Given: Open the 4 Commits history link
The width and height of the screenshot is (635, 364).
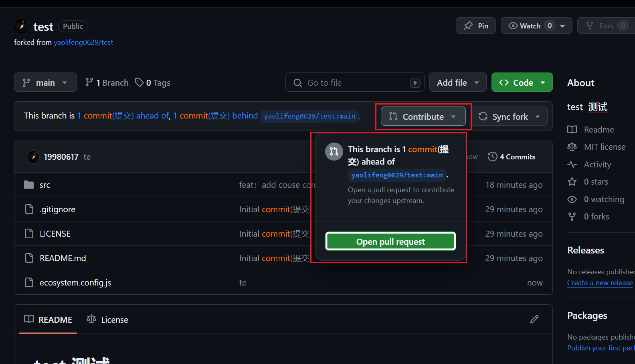Looking at the screenshot, I should (x=512, y=157).
